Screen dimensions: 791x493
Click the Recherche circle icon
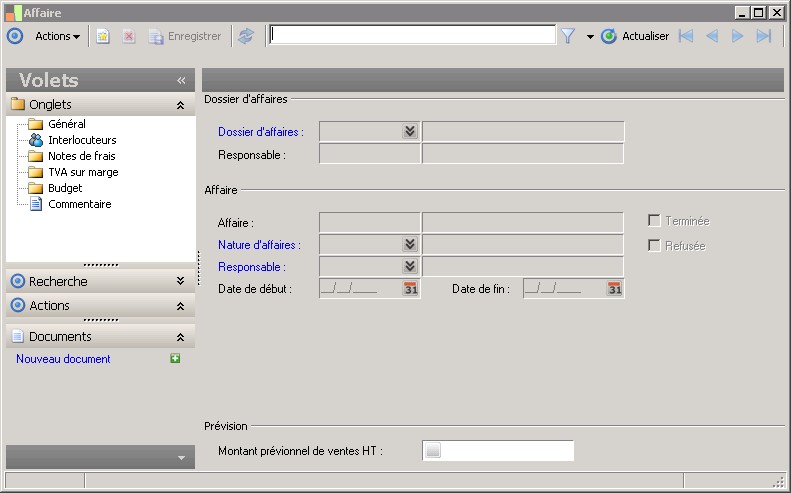18,281
